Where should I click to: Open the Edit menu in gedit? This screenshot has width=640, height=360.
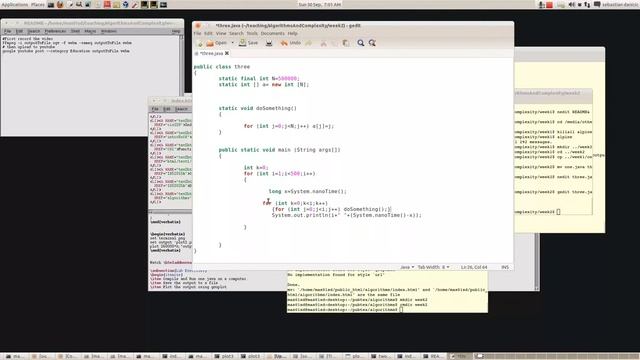tap(209, 33)
